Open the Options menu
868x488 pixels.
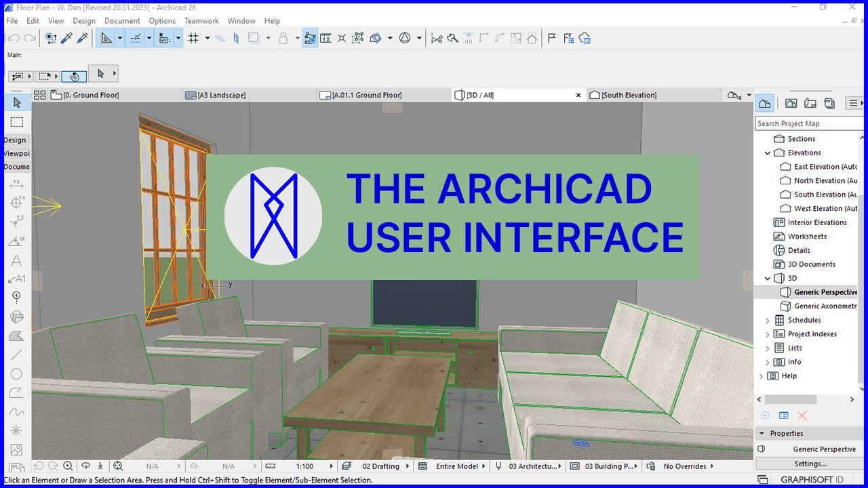[162, 21]
